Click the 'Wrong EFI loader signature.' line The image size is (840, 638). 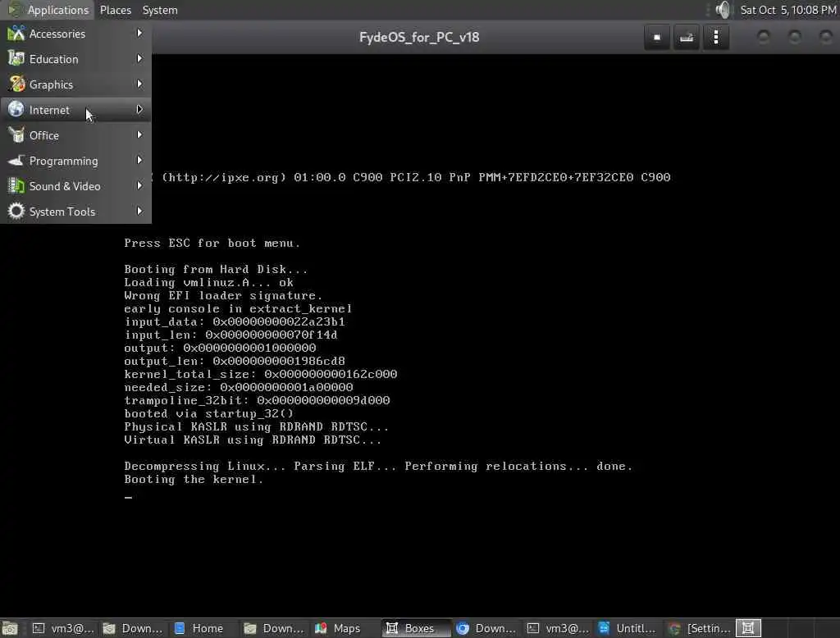click(x=223, y=296)
